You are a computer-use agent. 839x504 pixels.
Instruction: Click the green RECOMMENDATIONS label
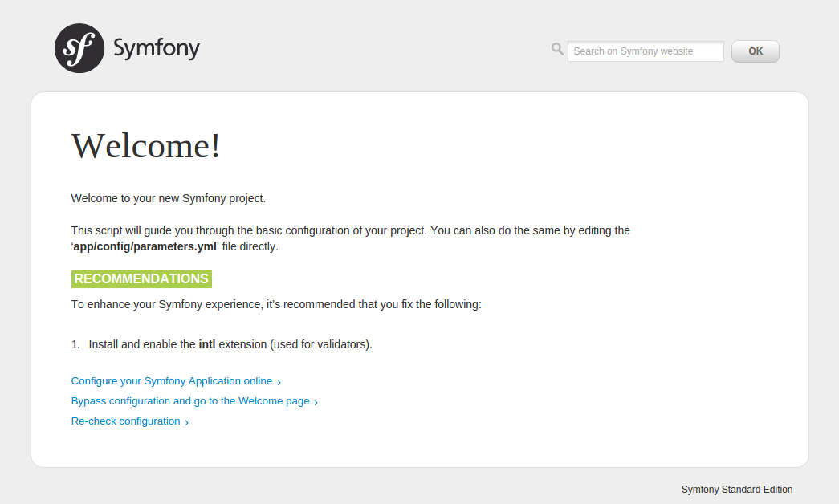(x=141, y=279)
